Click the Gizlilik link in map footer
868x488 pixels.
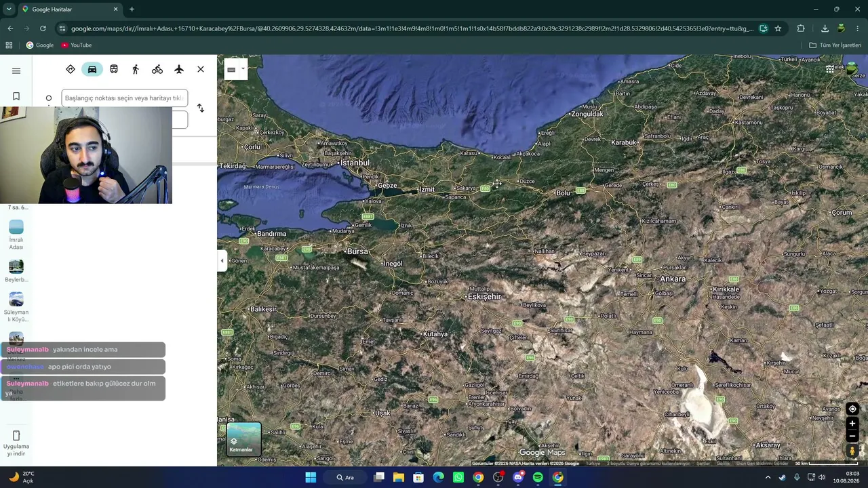tap(723, 464)
